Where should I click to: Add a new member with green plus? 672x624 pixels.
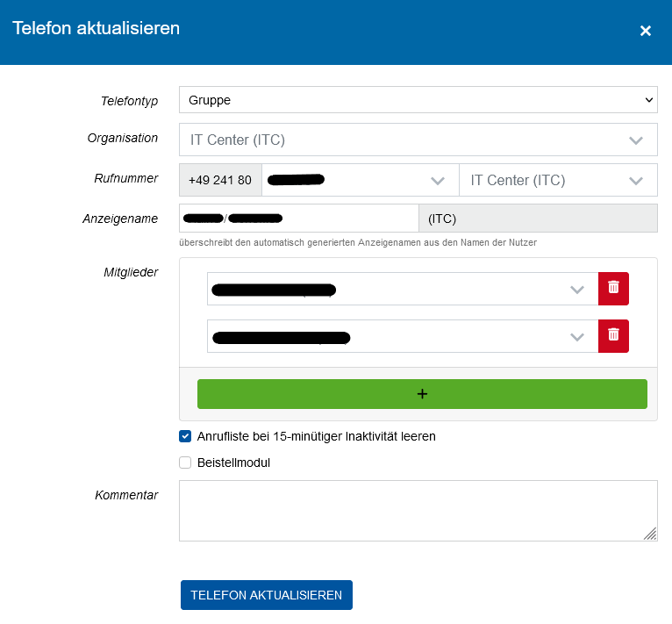422,394
